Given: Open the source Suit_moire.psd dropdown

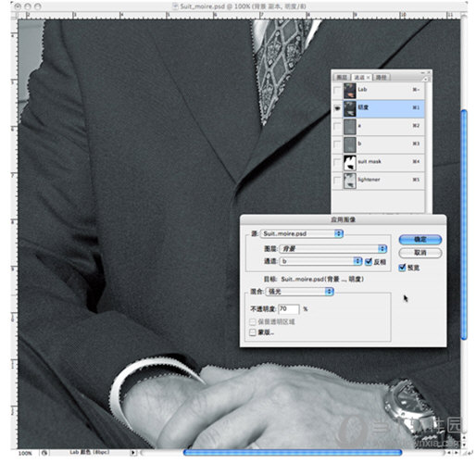Looking at the screenshot, I should (302, 233).
